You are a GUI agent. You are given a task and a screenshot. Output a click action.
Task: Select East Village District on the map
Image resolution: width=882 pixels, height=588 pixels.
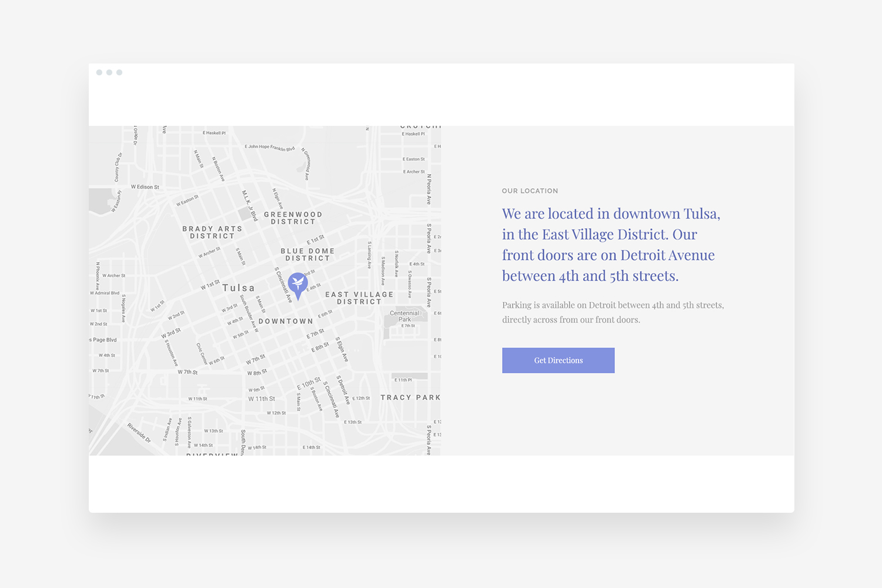pos(359,298)
